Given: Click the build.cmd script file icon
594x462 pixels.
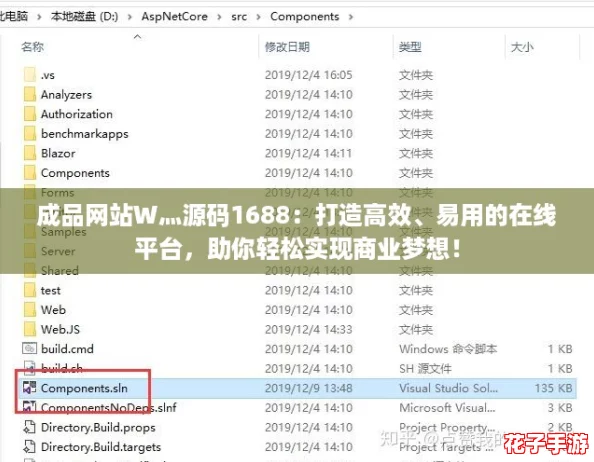Looking at the screenshot, I should point(30,349).
